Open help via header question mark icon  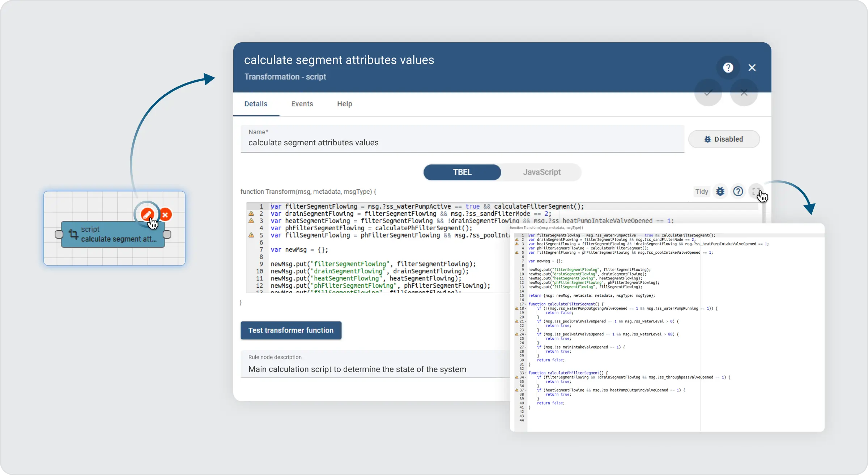pyautogui.click(x=728, y=68)
